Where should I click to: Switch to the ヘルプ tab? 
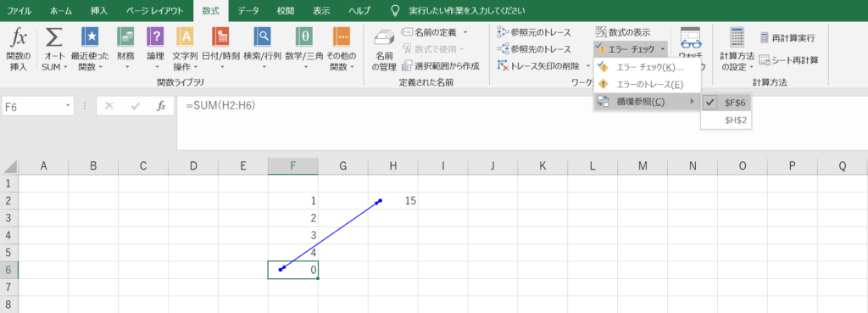click(360, 10)
